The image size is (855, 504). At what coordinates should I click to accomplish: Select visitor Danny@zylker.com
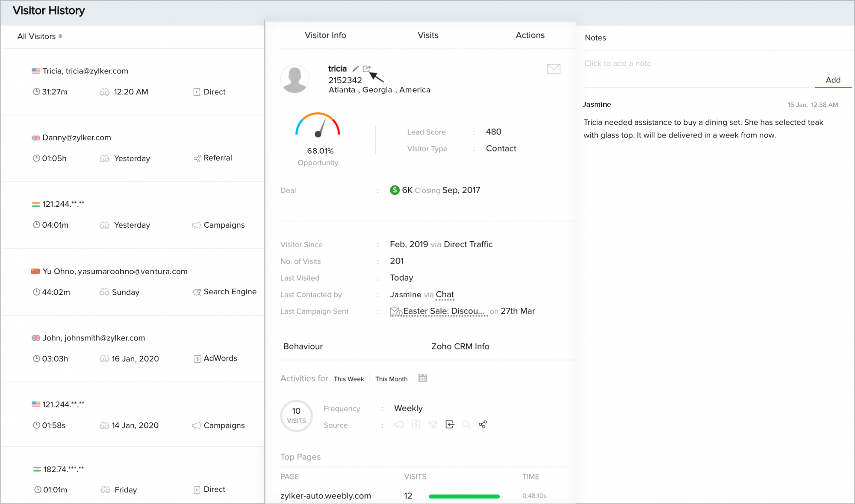[133, 148]
